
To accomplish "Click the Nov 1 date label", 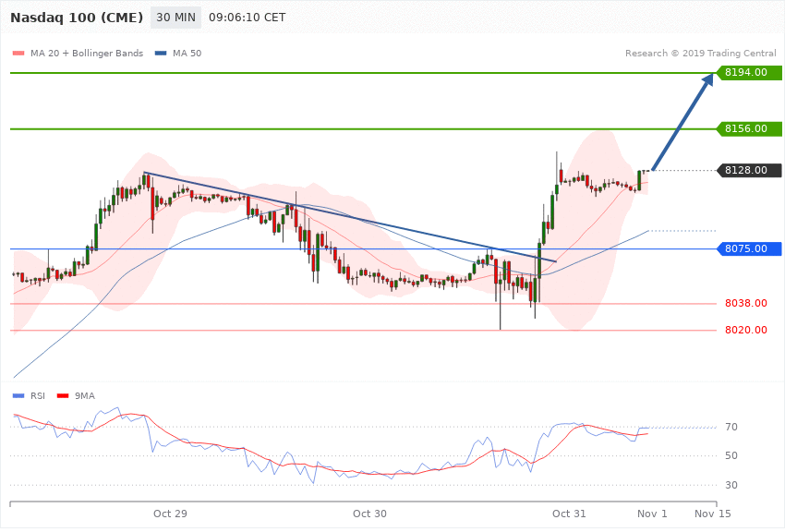I will [652, 514].
